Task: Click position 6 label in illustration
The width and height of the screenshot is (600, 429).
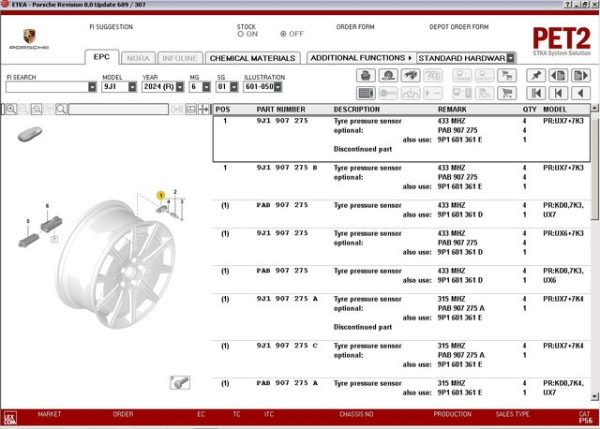Action: tap(47, 206)
